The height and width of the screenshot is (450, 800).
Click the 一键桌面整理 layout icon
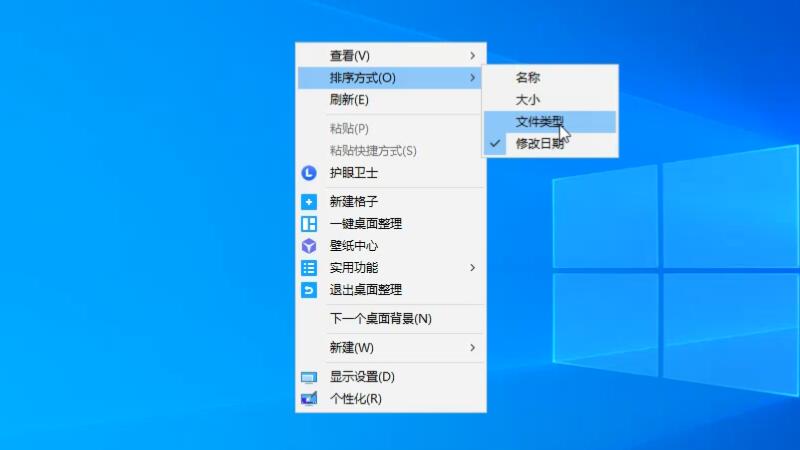tap(309, 224)
